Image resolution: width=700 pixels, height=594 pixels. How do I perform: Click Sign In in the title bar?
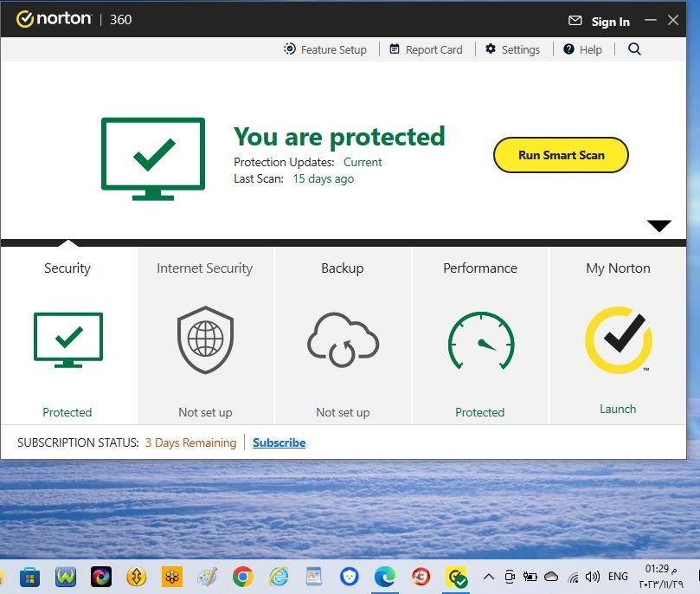tap(610, 22)
